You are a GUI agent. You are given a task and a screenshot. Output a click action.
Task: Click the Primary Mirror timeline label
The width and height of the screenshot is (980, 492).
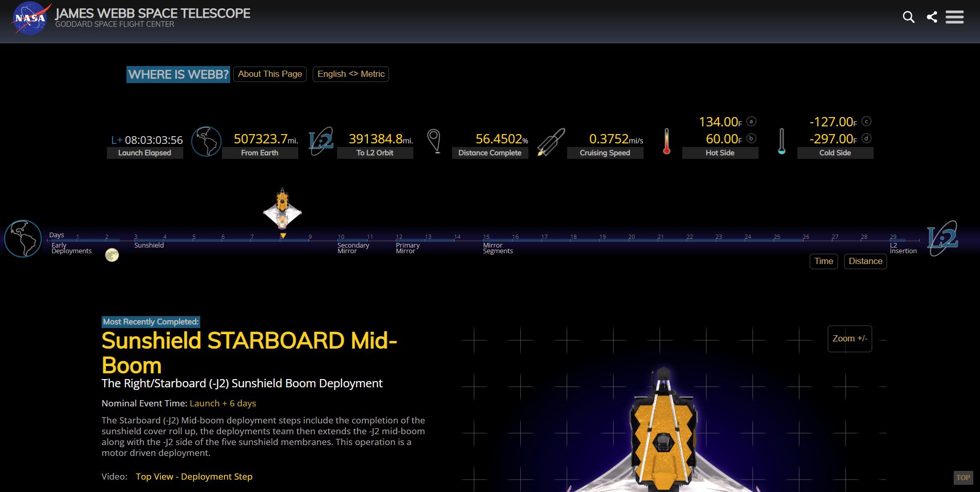[408, 248]
